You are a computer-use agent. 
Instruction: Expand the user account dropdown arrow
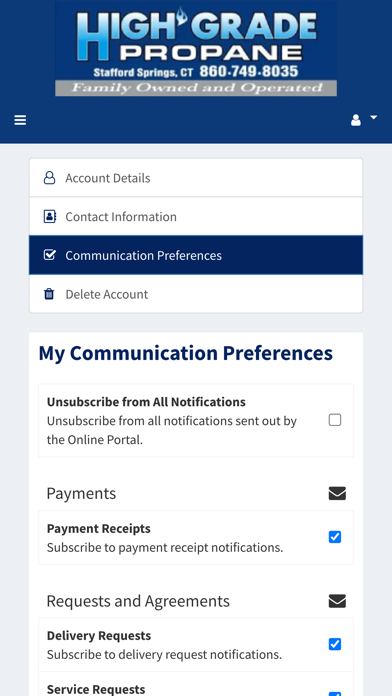point(373,117)
